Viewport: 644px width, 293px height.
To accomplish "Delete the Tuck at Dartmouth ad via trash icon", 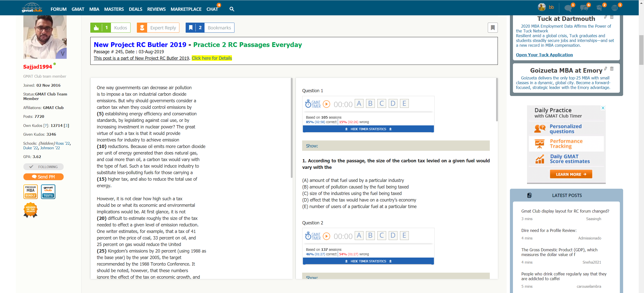I will 612,17.
